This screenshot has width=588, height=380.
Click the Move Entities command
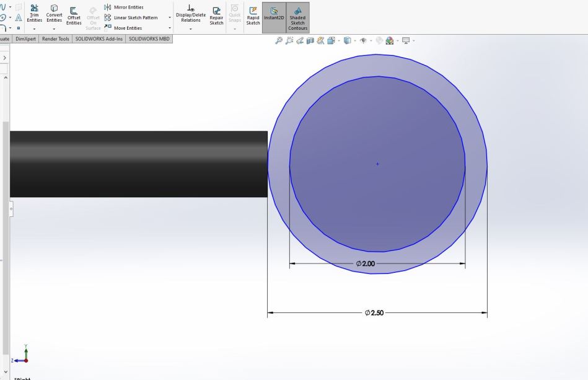tap(128, 28)
